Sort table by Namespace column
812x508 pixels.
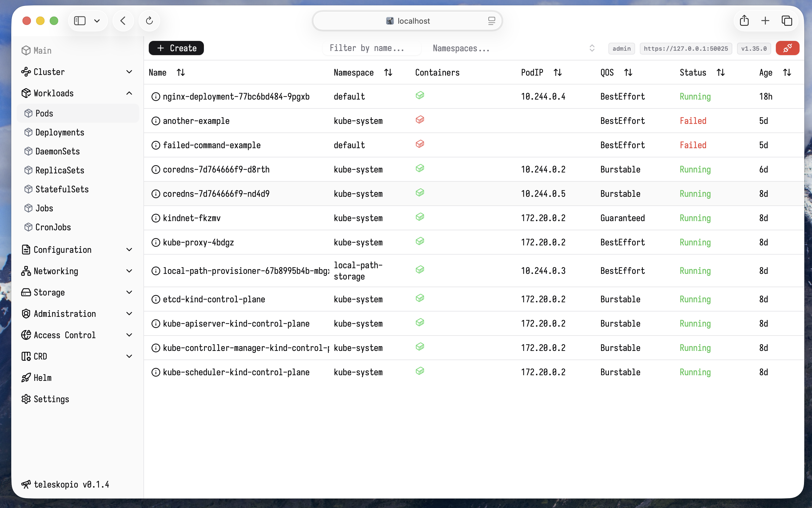click(x=388, y=73)
